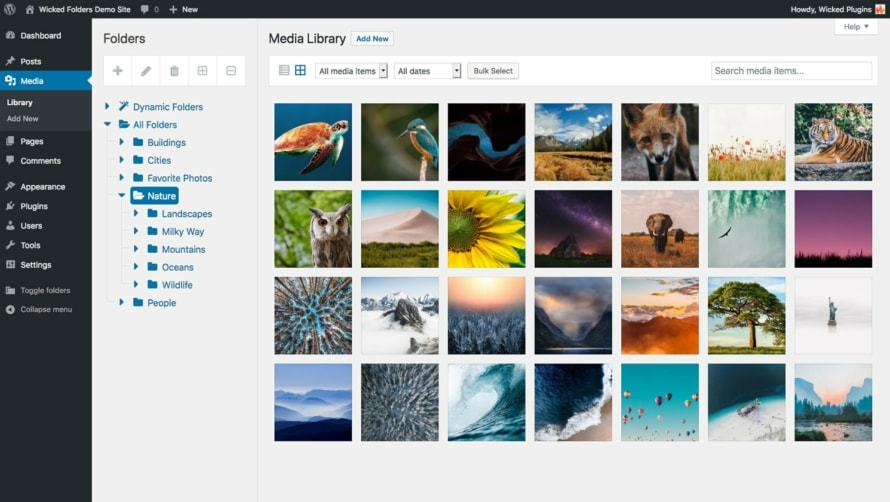Open the WordPress logo menu
Viewport: 890px width, 502px height.
tap(10, 9)
